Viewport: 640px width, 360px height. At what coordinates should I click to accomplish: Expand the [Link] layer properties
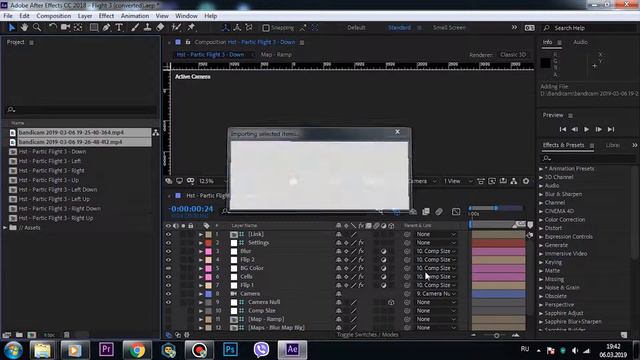[x=201, y=234]
